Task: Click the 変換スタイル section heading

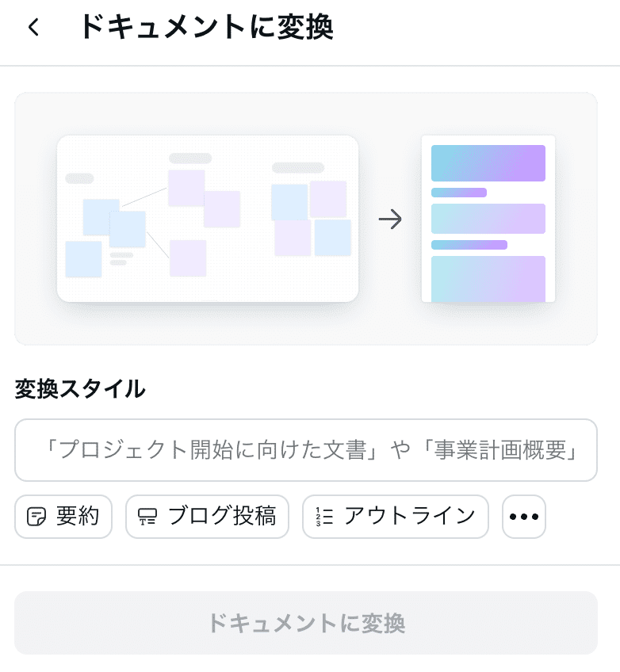Action: [x=80, y=389]
